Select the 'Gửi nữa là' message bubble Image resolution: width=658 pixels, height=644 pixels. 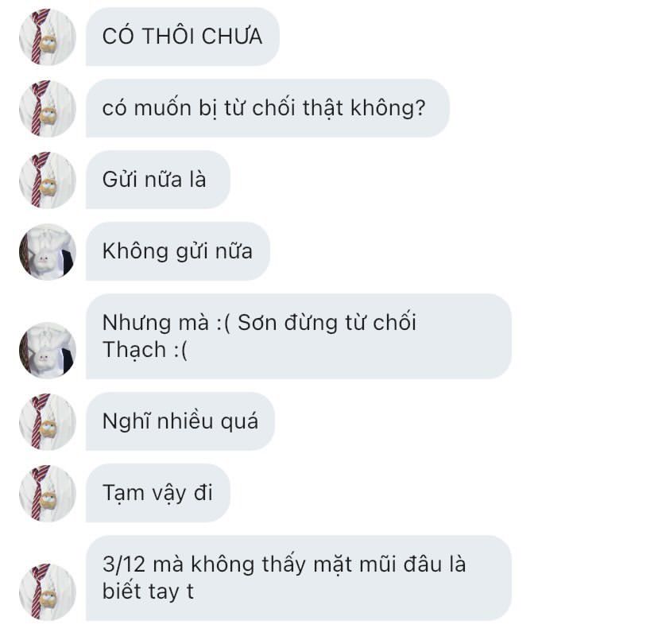[158, 180]
